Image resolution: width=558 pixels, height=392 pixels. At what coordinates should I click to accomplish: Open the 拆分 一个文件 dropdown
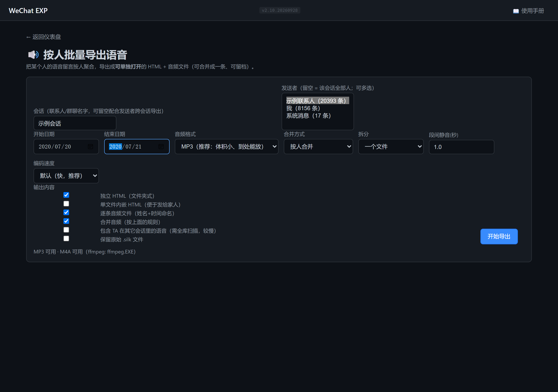[391, 146]
